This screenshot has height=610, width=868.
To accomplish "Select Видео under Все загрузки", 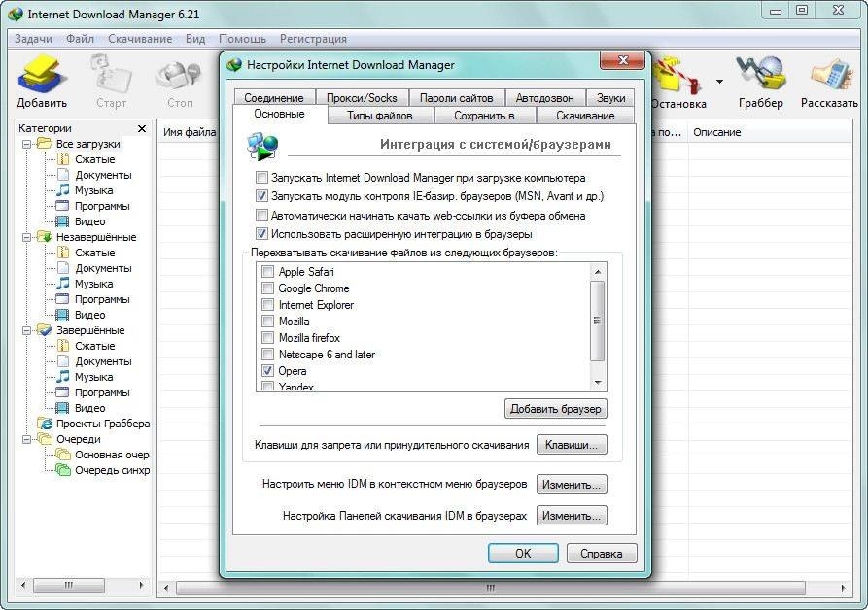I will (x=82, y=221).
